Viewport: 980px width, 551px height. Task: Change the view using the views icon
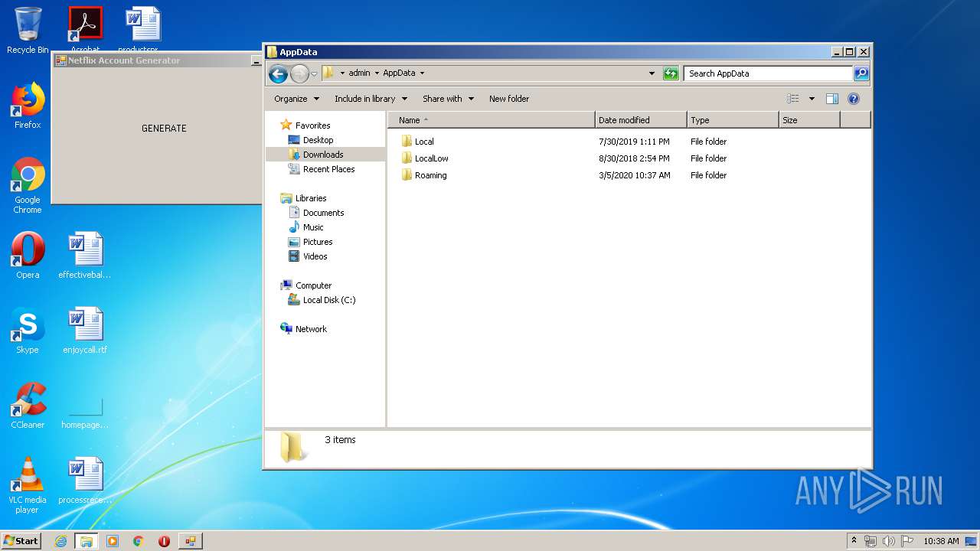793,99
